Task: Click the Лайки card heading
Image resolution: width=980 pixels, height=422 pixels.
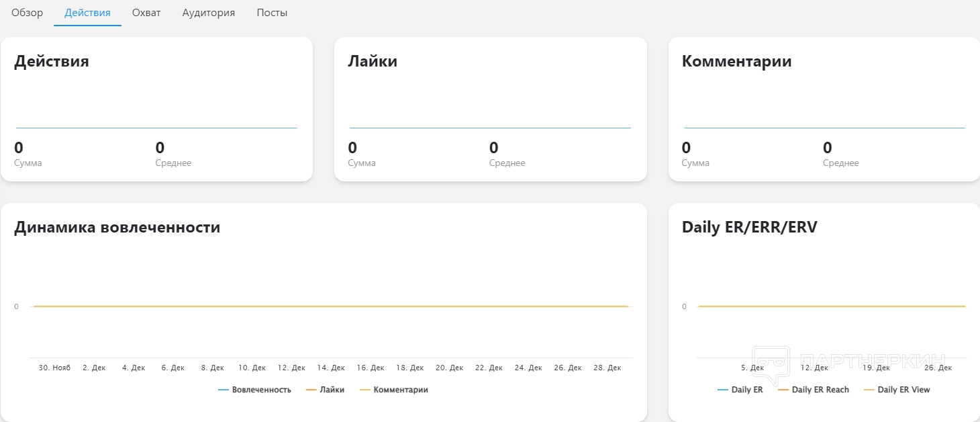Action: [373, 61]
